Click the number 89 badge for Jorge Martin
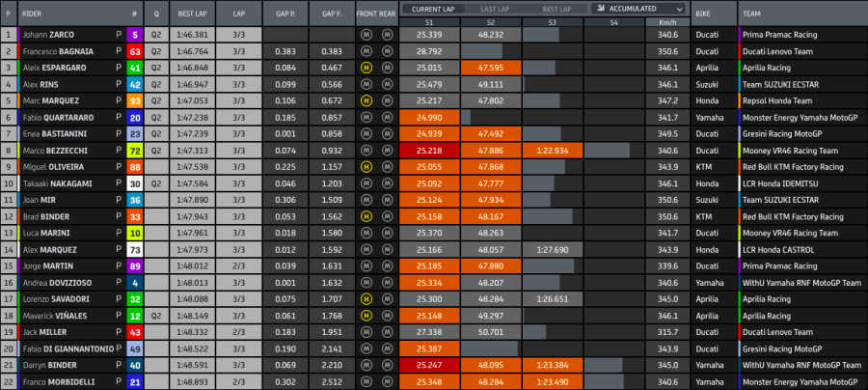The height and width of the screenshot is (390, 868). (135, 266)
